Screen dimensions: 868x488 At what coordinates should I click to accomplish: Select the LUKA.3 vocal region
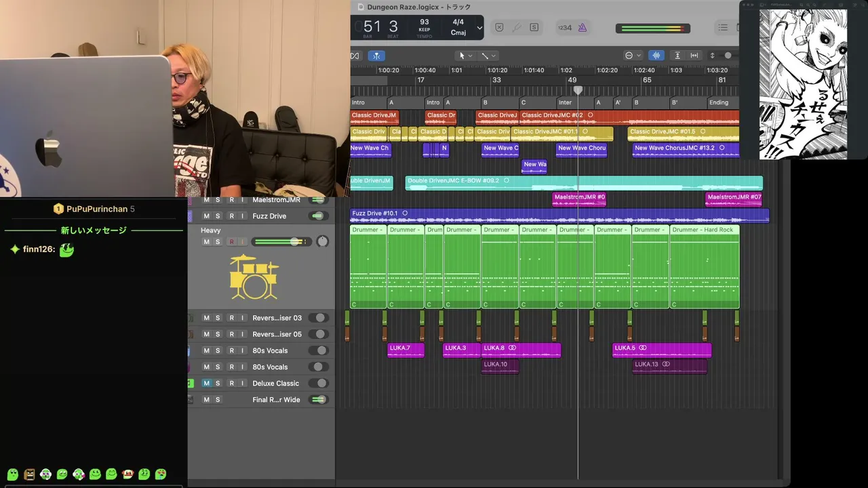point(462,350)
